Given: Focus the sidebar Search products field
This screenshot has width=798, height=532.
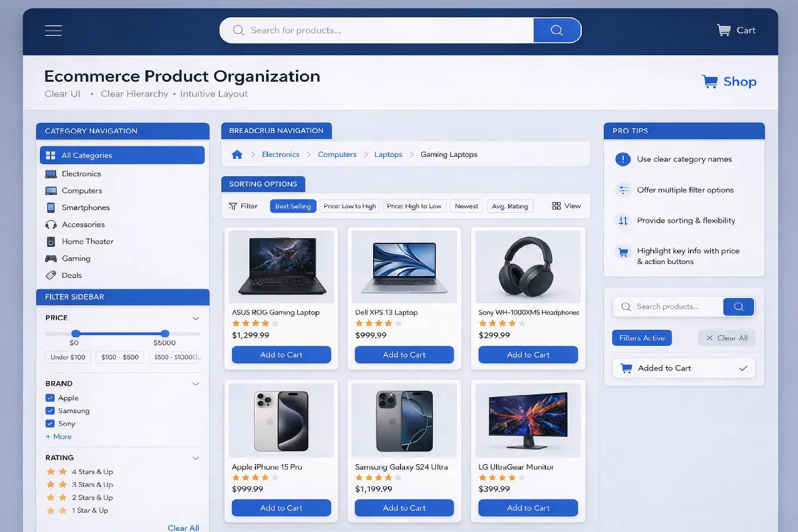Looking at the screenshot, I should click(x=668, y=307).
